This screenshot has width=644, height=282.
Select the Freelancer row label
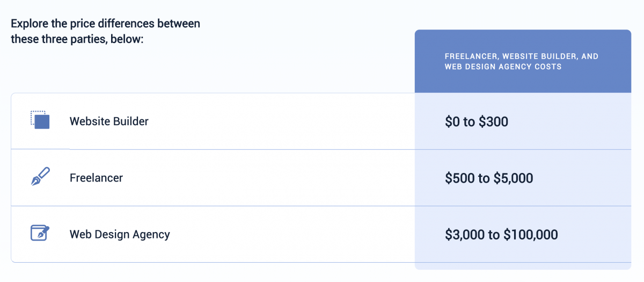96,178
